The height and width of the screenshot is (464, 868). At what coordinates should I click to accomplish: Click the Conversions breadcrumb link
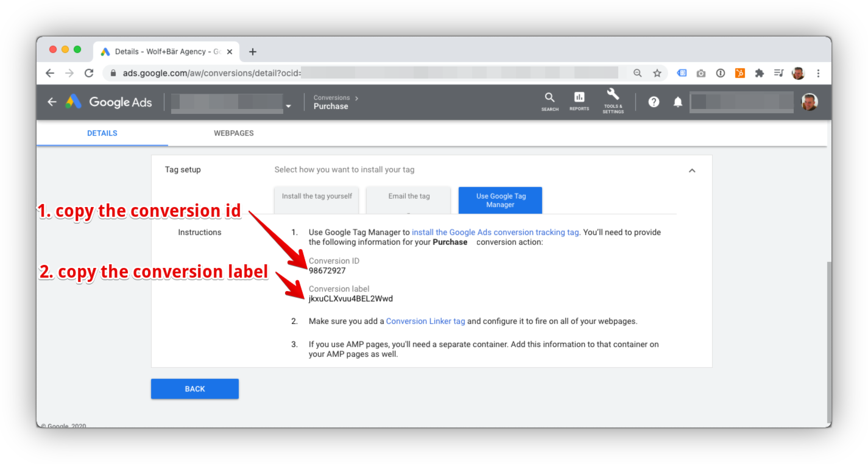[331, 97]
